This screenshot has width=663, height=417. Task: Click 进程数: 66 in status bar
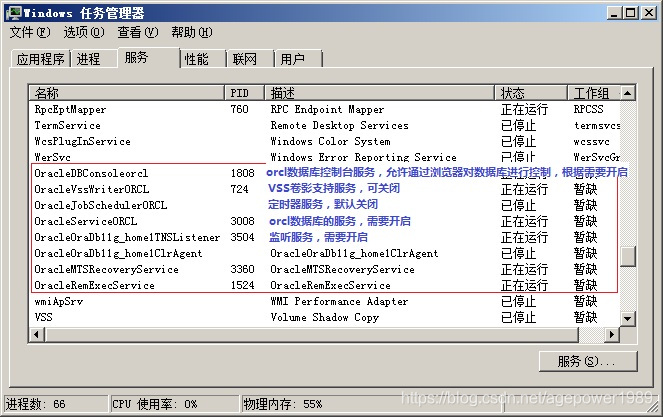55,404
